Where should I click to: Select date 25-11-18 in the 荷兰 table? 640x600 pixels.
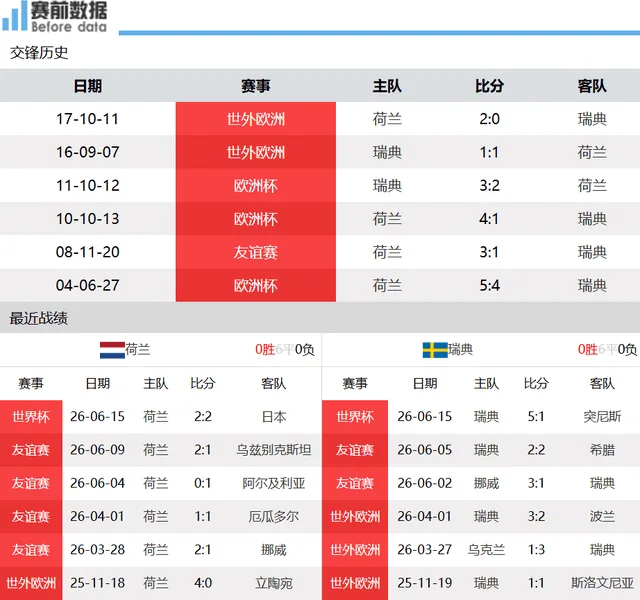click(97, 583)
